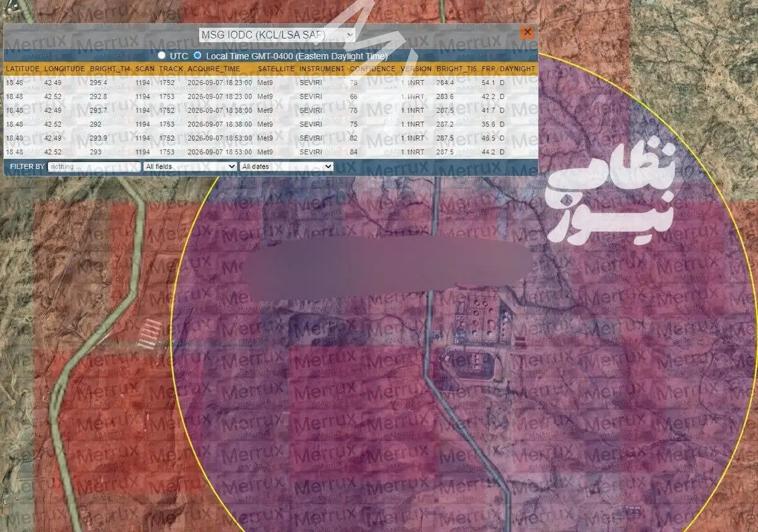The height and width of the screenshot is (532, 758).
Task: Click the BRIGHT_TI4 value 295.4
Action: [99, 83]
